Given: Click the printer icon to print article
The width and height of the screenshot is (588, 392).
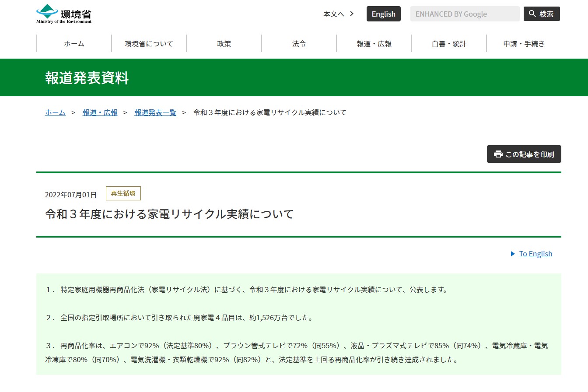Looking at the screenshot, I should [x=498, y=154].
